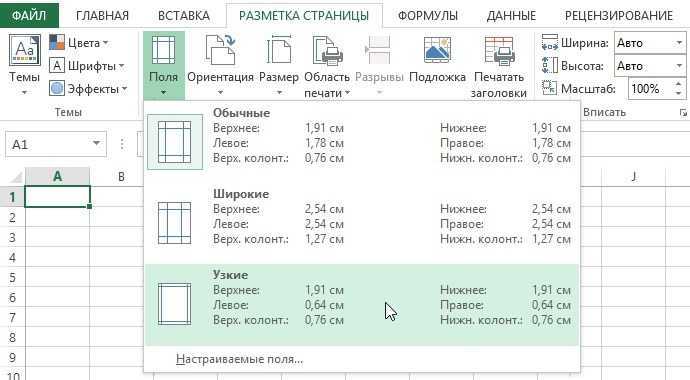This screenshot has width=690, height=380.
Task: Click the Широкие margins thumbnail icon
Action: 175,223
